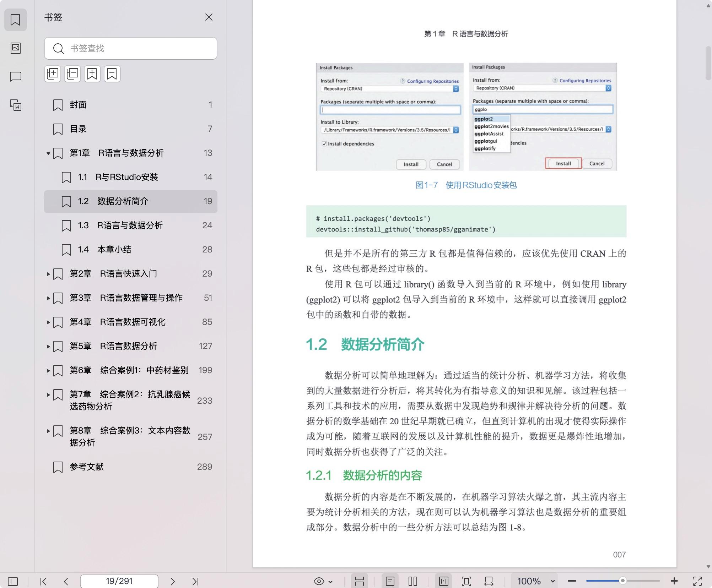The width and height of the screenshot is (712, 588).
Task: Expand 第4章 R语言数据可视化
Action: tap(48, 322)
